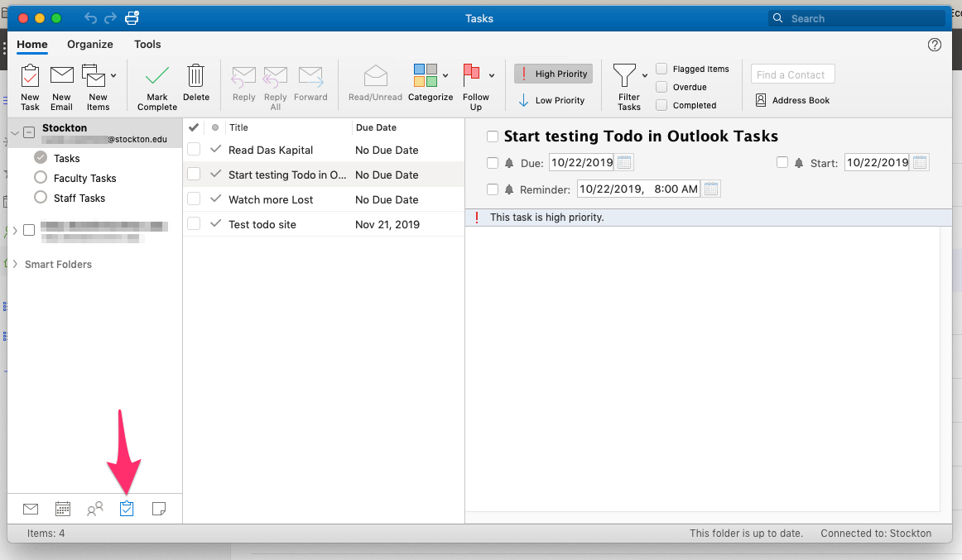Click the Follow Up flag
The image size is (962, 560).
[x=471, y=75]
